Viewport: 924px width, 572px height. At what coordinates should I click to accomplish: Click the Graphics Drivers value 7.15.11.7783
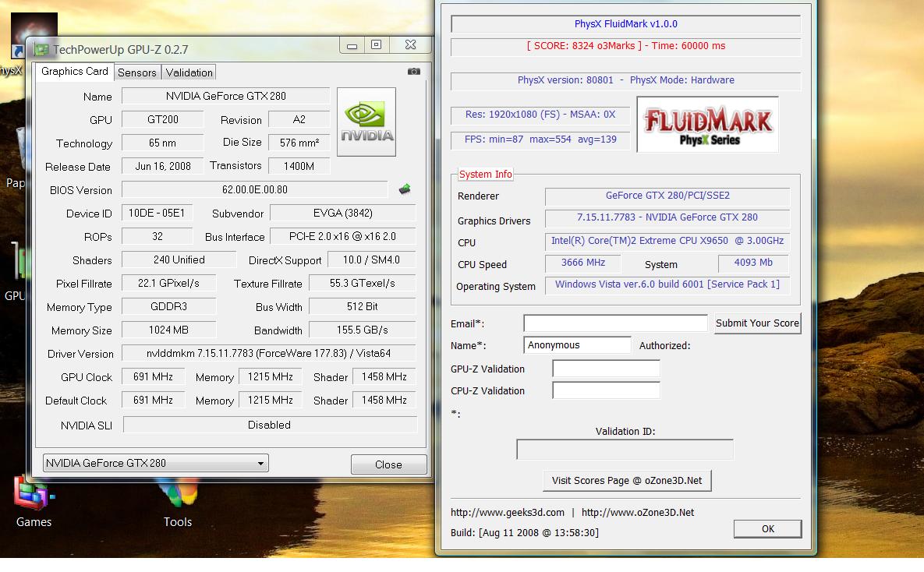(667, 217)
